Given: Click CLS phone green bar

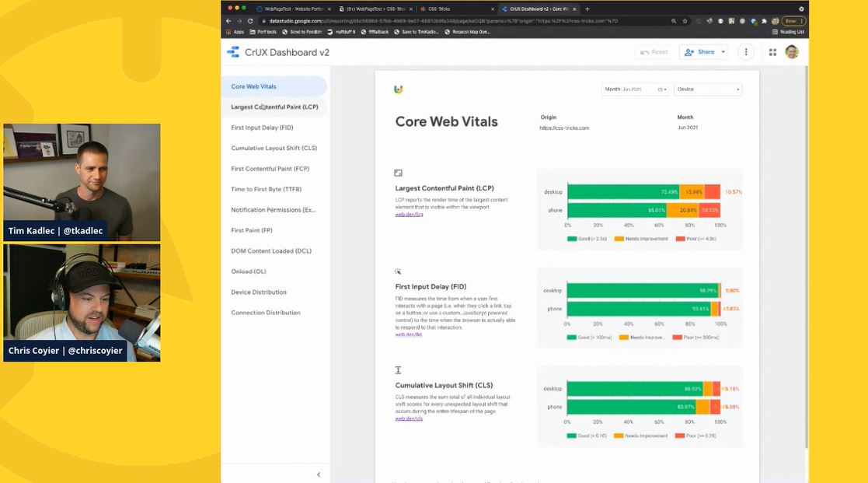Looking at the screenshot, I should click(632, 407).
